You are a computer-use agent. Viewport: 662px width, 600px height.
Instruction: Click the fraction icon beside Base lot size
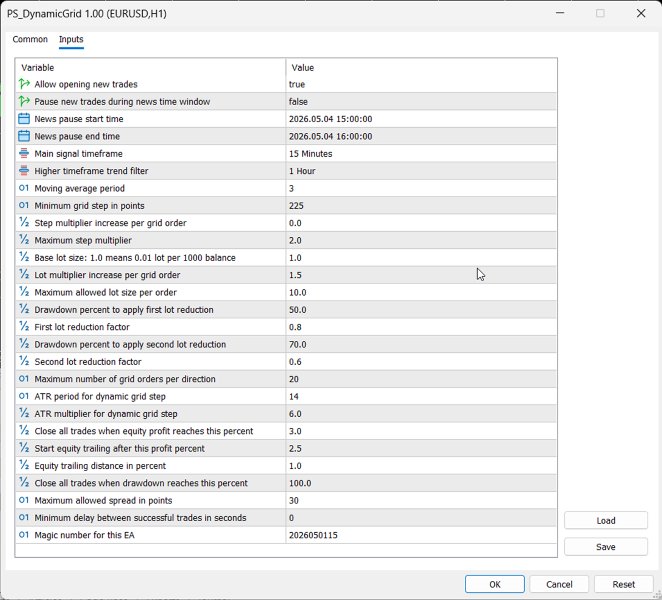pyautogui.click(x=24, y=257)
